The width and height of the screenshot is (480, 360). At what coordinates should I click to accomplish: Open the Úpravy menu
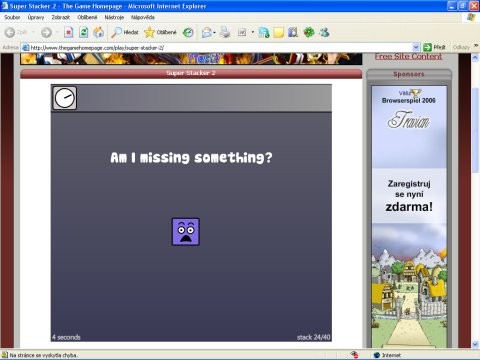[x=36, y=17]
